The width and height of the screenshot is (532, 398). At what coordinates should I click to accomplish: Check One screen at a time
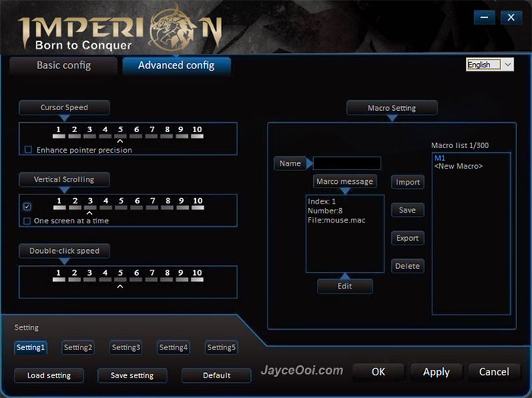pos(27,221)
